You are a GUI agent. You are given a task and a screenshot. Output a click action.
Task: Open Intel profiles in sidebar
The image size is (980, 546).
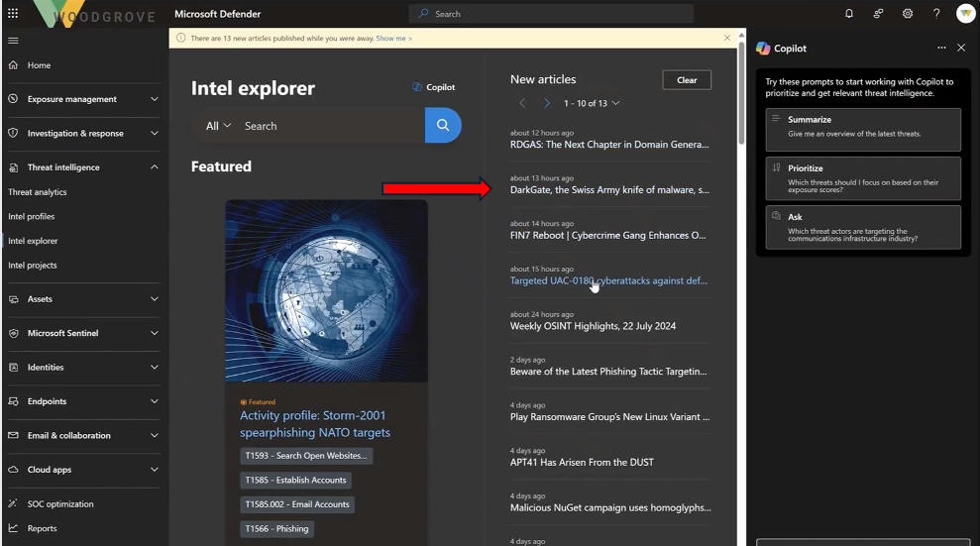coord(32,216)
